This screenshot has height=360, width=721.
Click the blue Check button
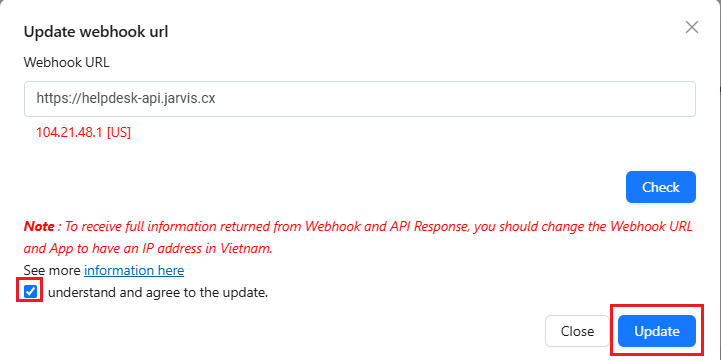pos(661,187)
